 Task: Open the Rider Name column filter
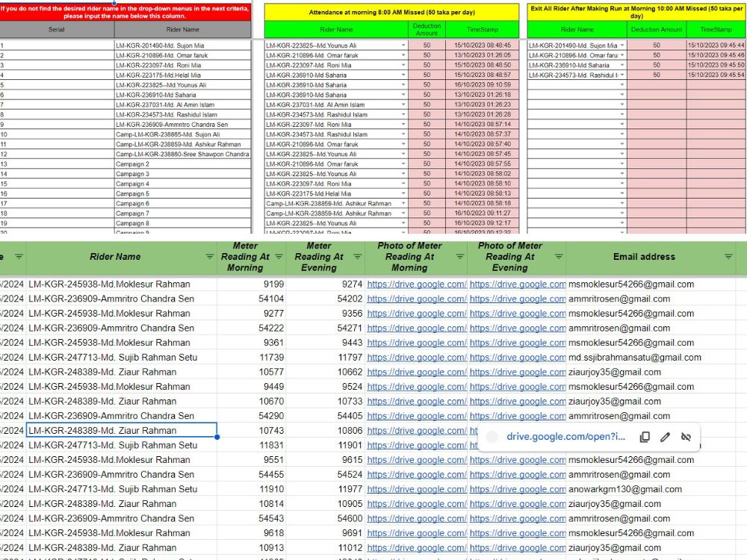pos(210,257)
